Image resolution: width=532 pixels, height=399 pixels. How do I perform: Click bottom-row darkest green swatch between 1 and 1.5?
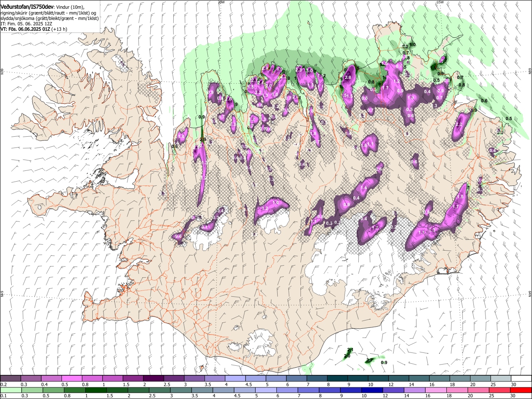coord(96,390)
